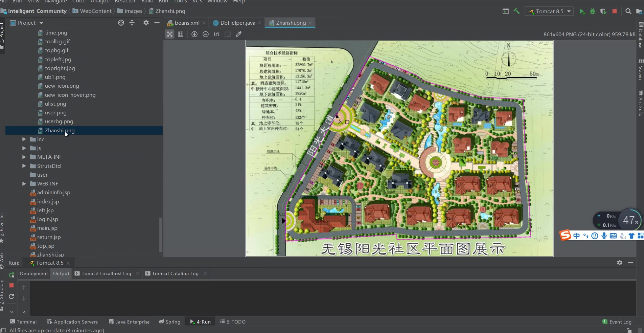Open Search Everywhere magnifier
The height and width of the screenshot is (333, 644).
(628, 11)
